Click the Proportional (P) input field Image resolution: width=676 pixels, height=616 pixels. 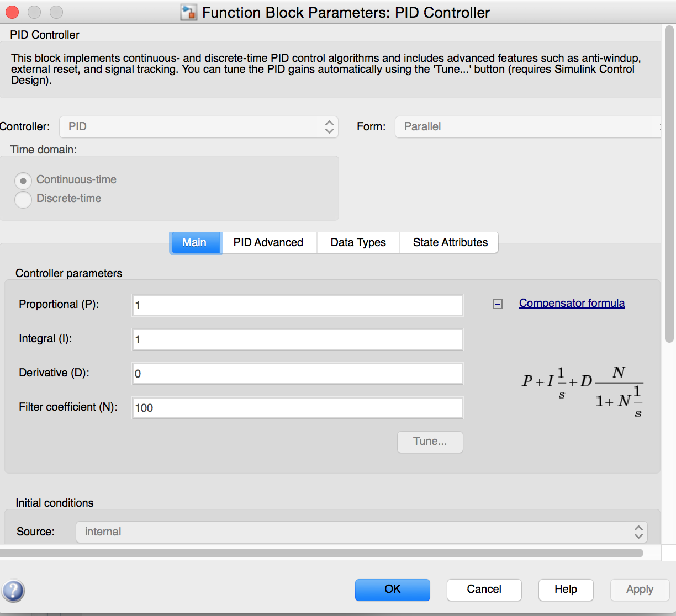(298, 305)
